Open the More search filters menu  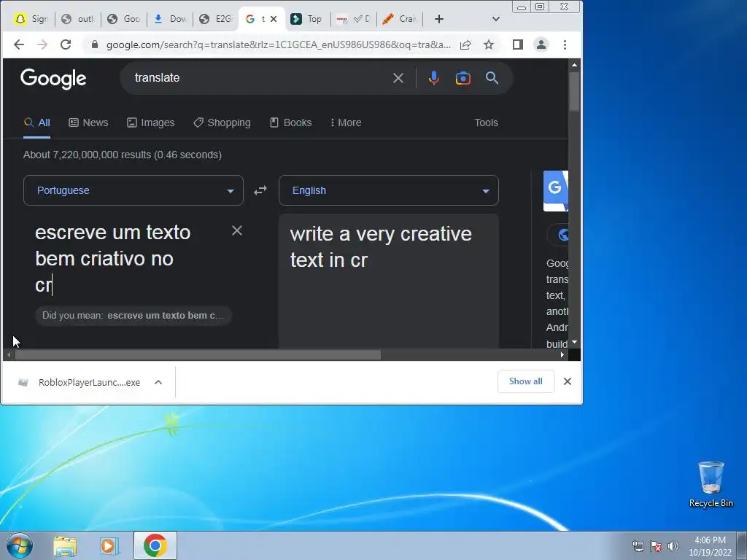[346, 122]
